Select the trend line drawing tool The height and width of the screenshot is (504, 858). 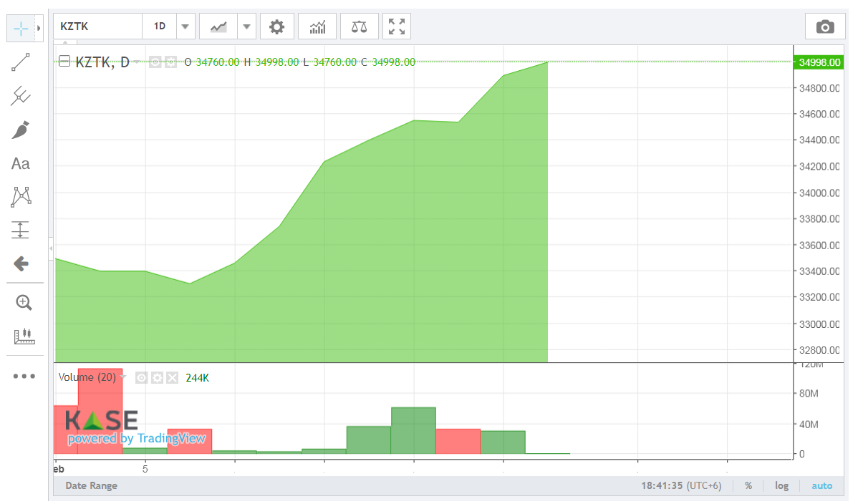point(21,62)
